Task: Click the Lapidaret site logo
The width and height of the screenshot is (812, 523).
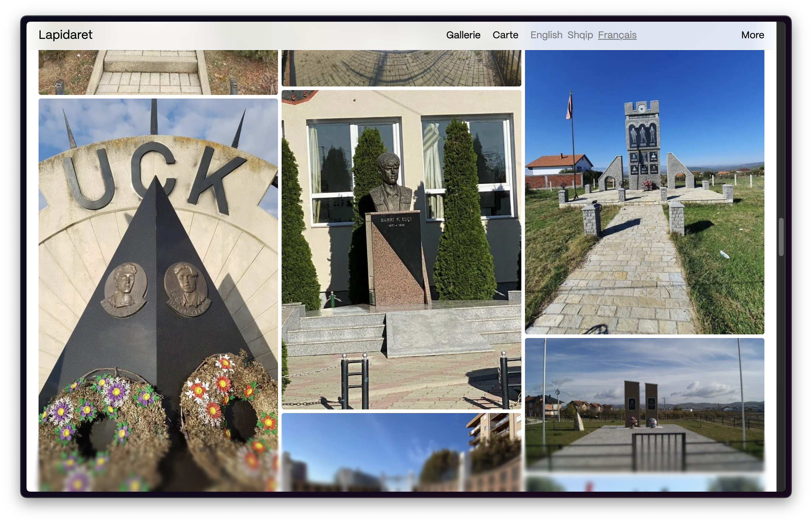Action: tap(65, 35)
